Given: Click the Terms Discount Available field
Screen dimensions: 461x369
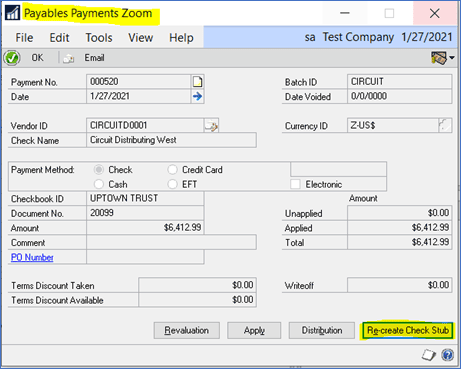Looking at the screenshot, I should pyautogui.click(x=197, y=300).
